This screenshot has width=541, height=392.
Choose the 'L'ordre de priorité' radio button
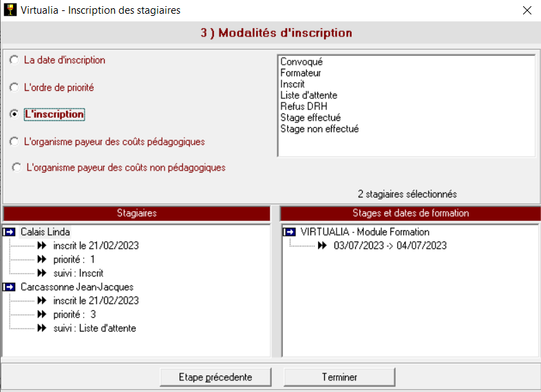[14, 87]
